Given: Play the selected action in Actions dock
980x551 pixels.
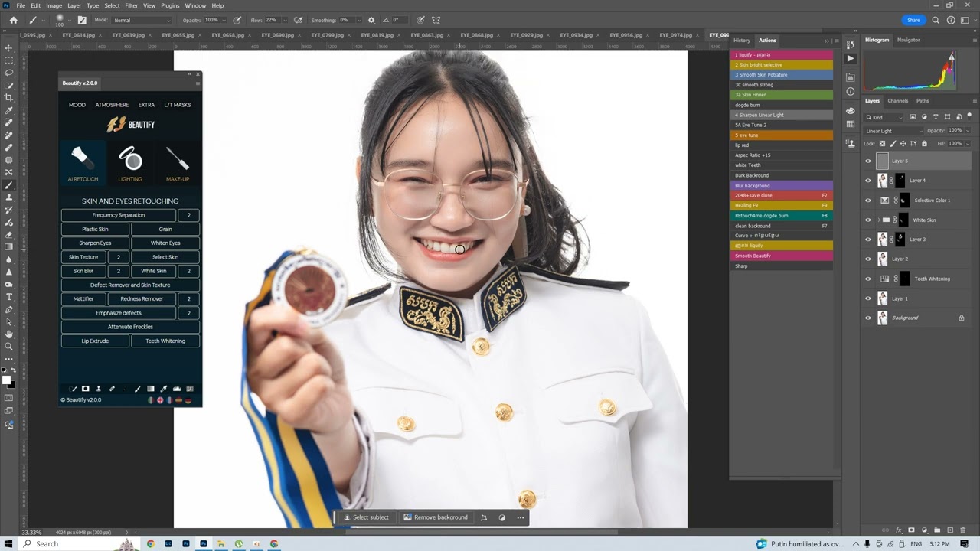Looking at the screenshot, I should coord(851,58).
